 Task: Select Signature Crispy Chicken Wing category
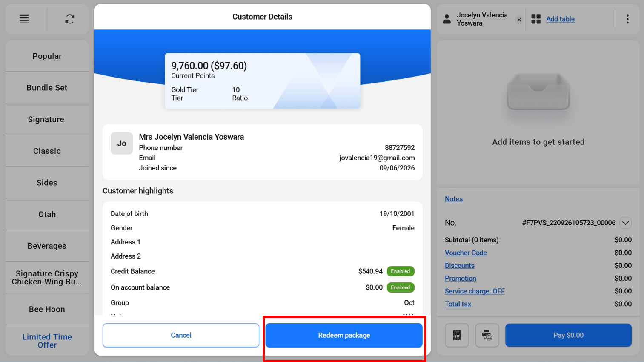pos(47,278)
